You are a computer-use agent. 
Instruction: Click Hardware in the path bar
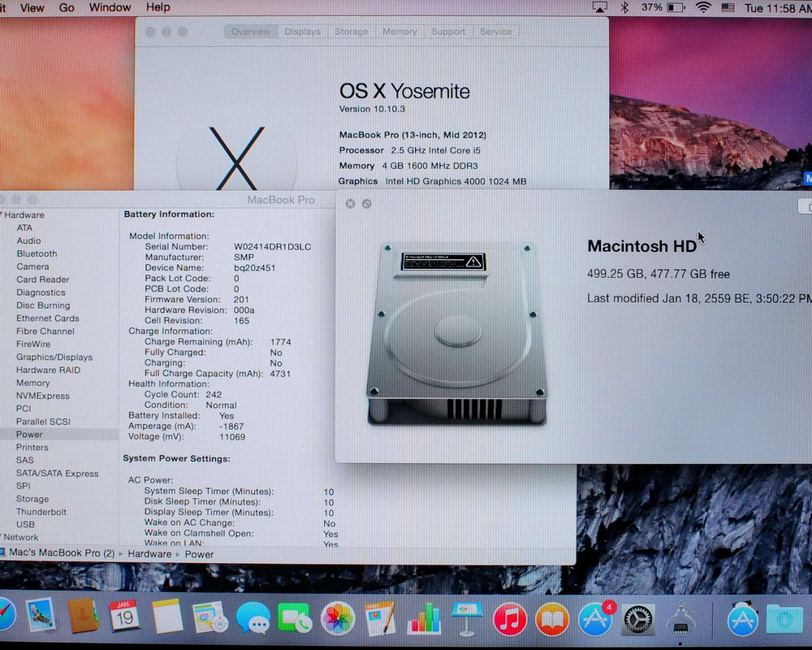[x=149, y=553]
